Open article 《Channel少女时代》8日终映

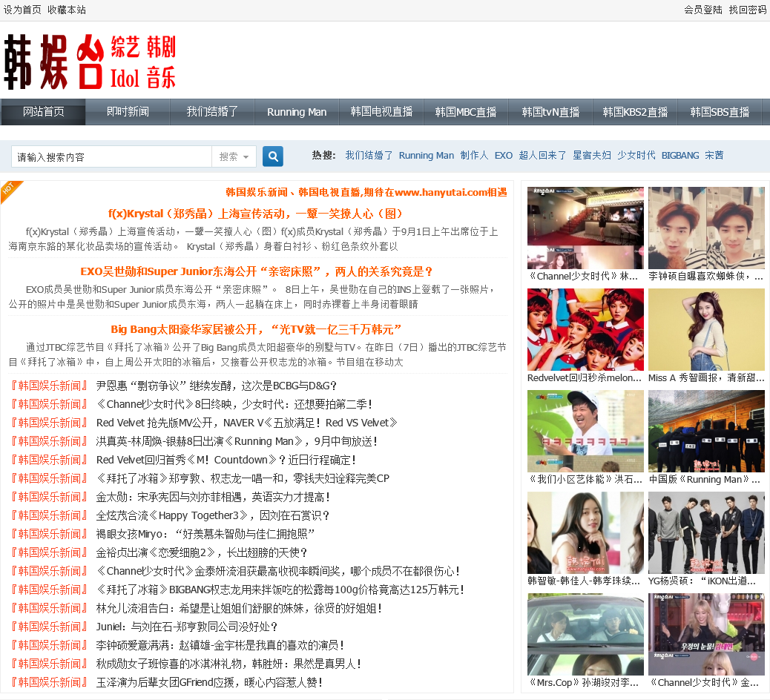pyautogui.click(x=234, y=404)
